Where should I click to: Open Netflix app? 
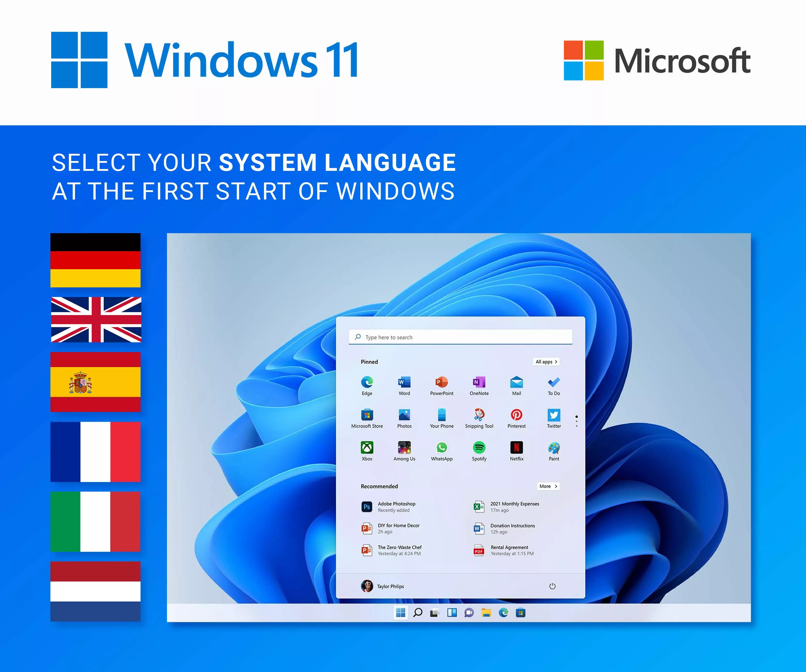(x=516, y=447)
